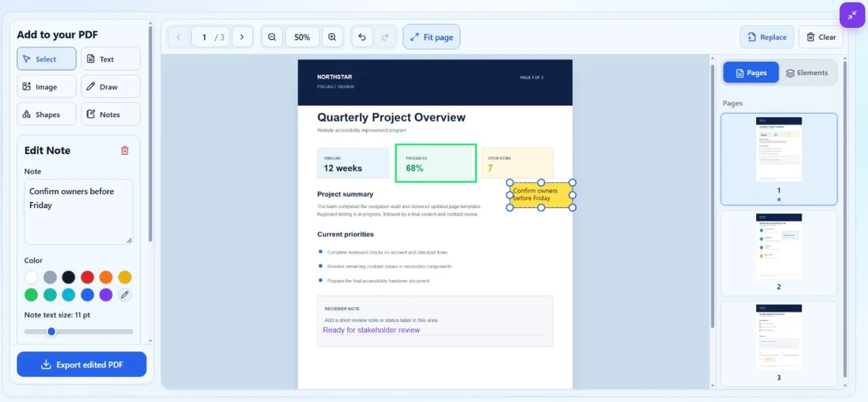Click the document canvas vertical scrollbar

712,197
